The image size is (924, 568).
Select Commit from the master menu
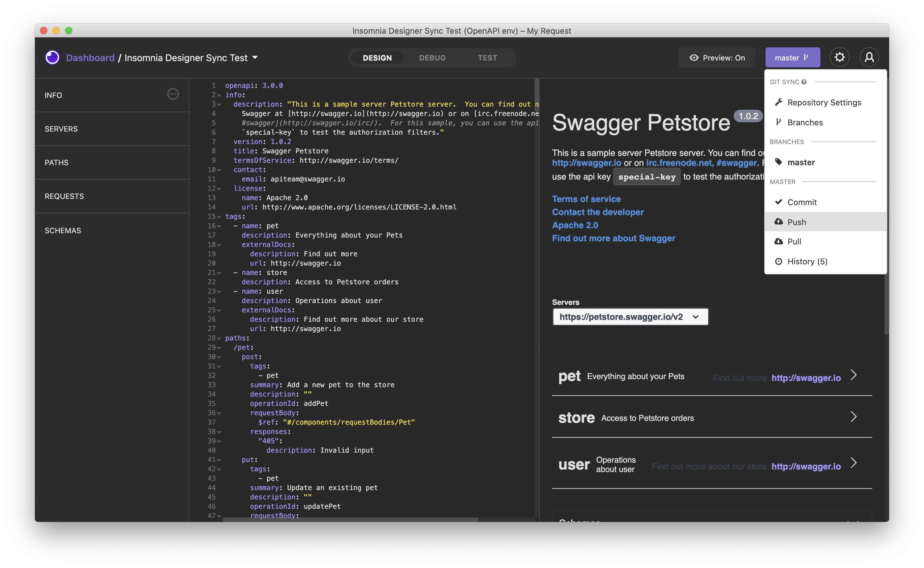pyautogui.click(x=801, y=202)
